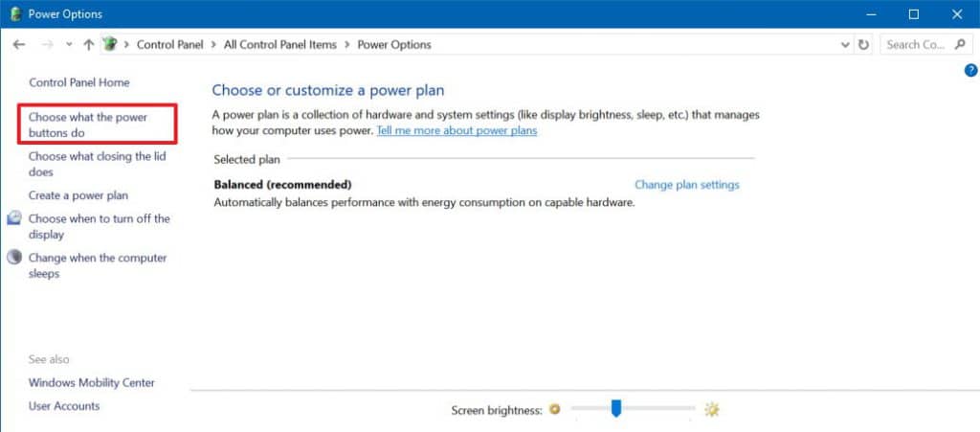Open Choose what the power buttons do

click(x=88, y=125)
